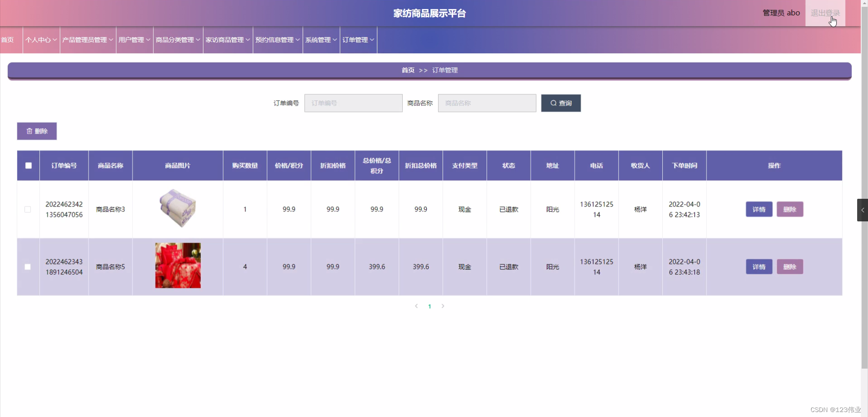Select all orders with header checkbox
The width and height of the screenshot is (868, 417).
tap(28, 165)
